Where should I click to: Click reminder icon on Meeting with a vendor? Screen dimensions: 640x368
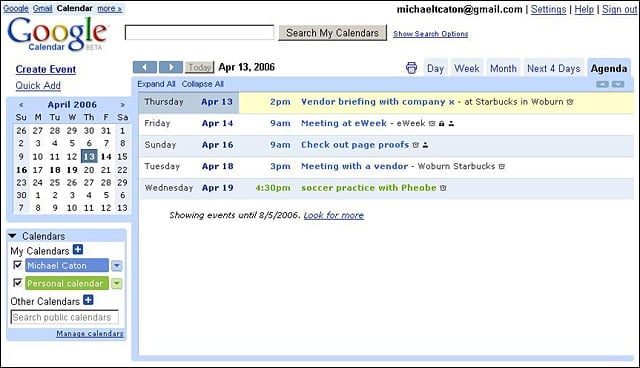[x=502, y=166]
